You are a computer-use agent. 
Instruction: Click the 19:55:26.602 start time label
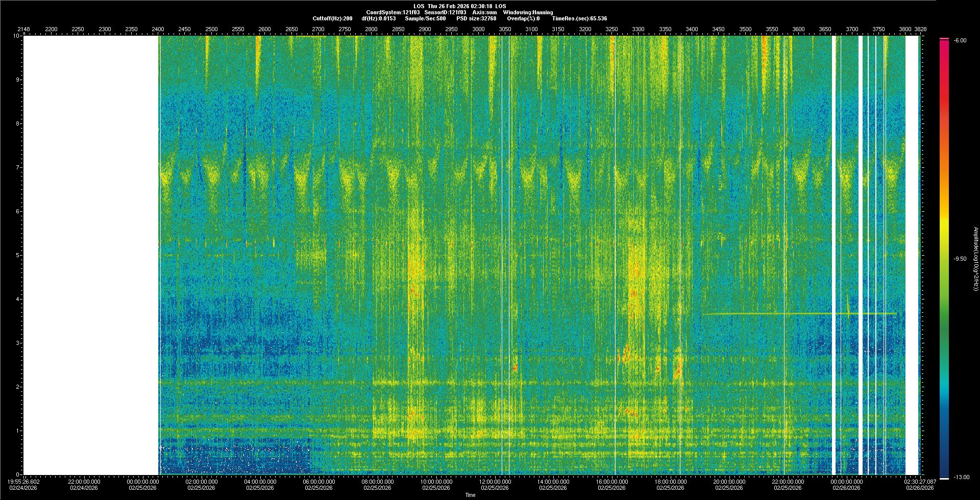pos(24,484)
